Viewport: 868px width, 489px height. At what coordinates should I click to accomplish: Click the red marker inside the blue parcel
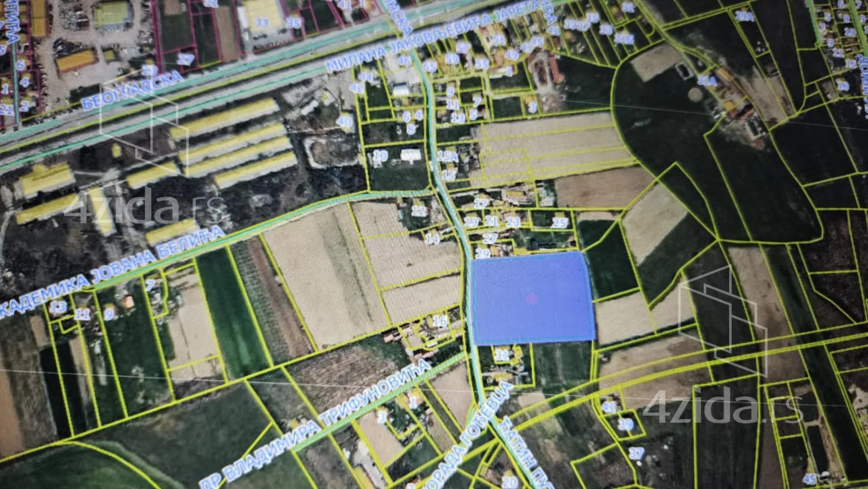531,298
